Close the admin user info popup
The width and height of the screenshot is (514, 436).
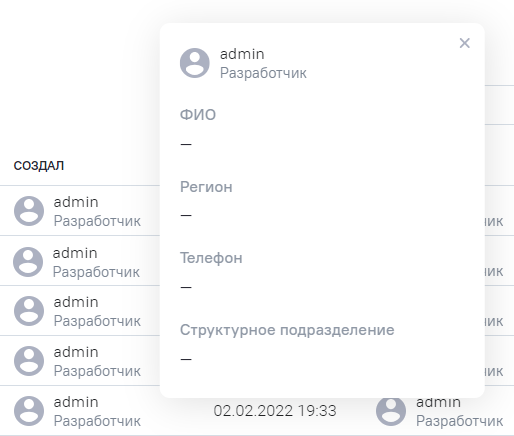pyautogui.click(x=464, y=43)
